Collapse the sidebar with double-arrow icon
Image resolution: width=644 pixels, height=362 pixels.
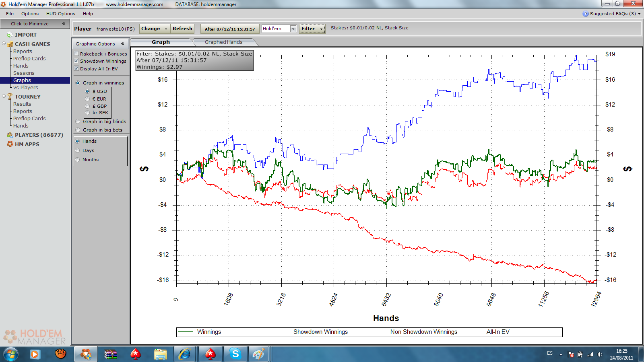(64, 24)
